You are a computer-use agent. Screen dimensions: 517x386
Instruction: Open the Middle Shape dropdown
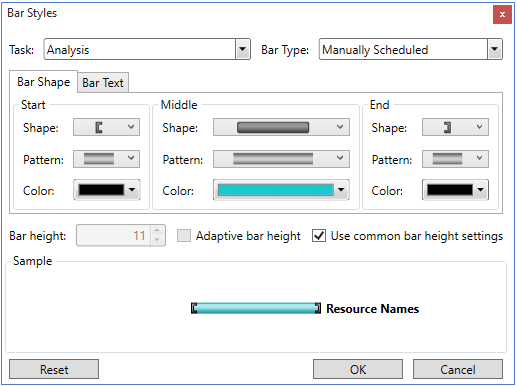click(281, 127)
